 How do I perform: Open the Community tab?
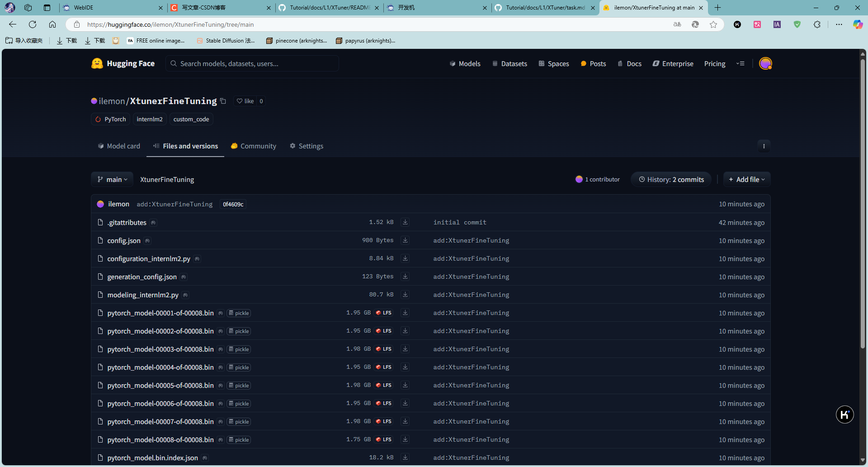253,146
